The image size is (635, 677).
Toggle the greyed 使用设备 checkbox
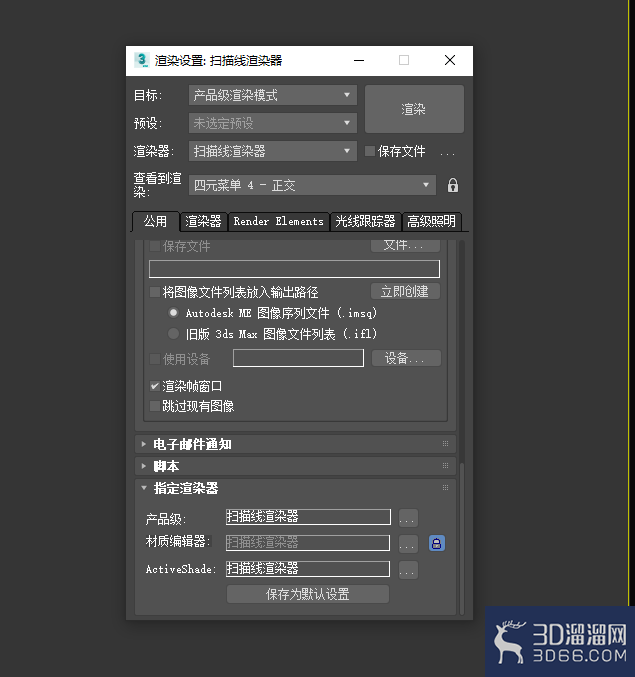[x=155, y=359]
